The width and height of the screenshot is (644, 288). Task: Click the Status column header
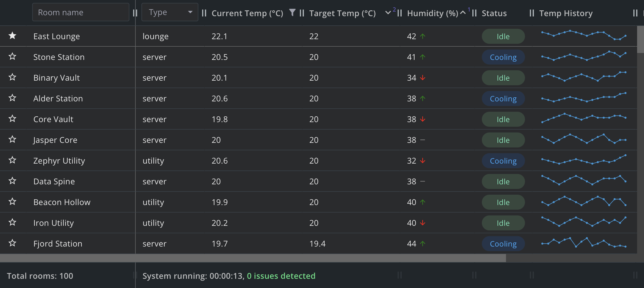pyautogui.click(x=494, y=13)
